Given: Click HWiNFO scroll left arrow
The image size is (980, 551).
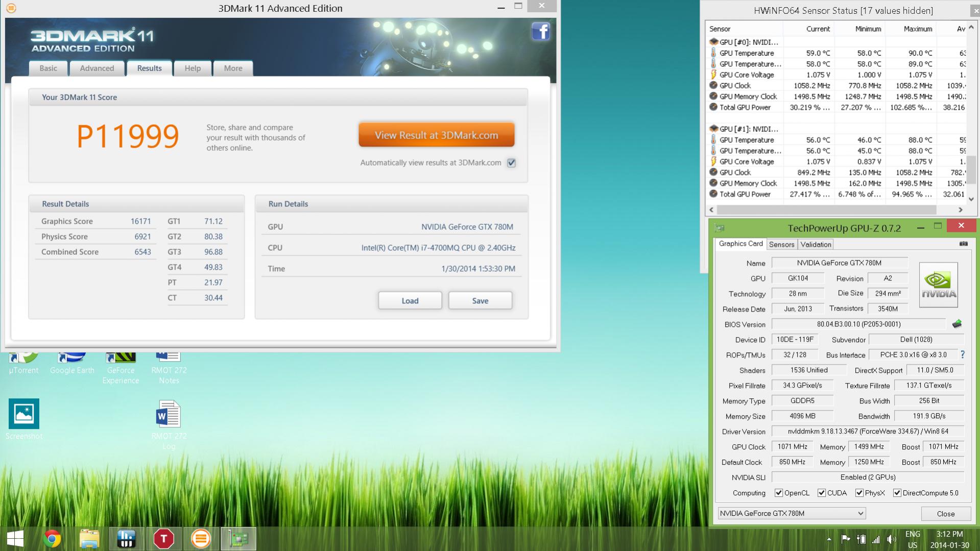Looking at the screenshot, I should pos(711,209).
